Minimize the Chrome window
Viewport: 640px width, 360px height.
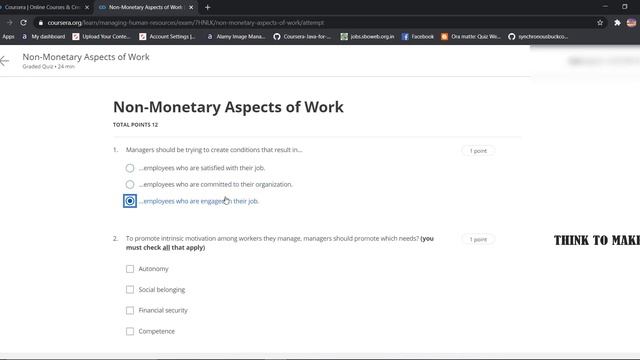tap(605, 7)
